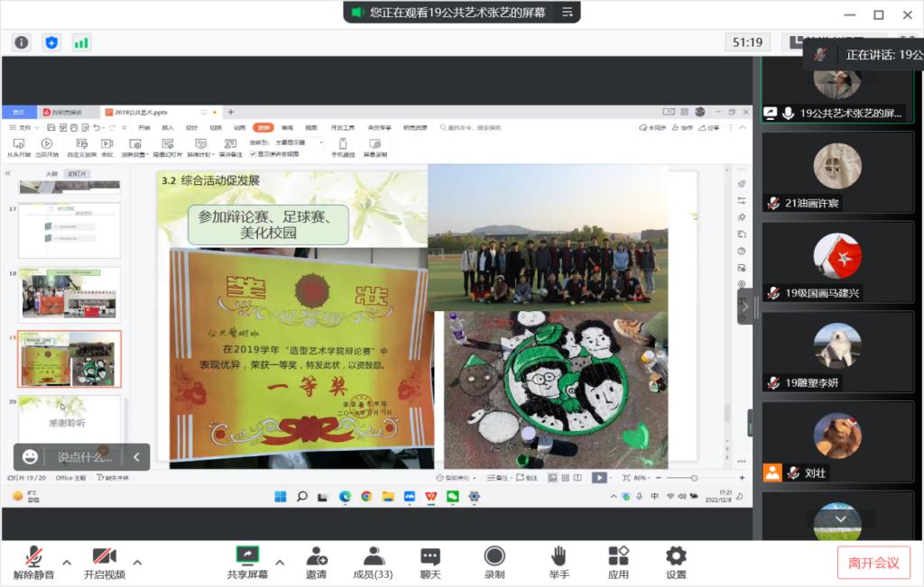The width and height of the screenshot is (924, 587).
Task: Open the 应用 apps icon
Action: (618, 563)
